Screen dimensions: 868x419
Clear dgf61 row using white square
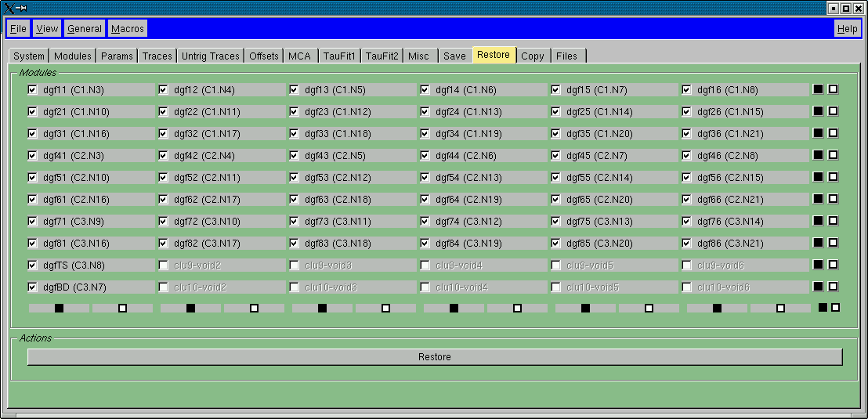click(x=833, y=199)
